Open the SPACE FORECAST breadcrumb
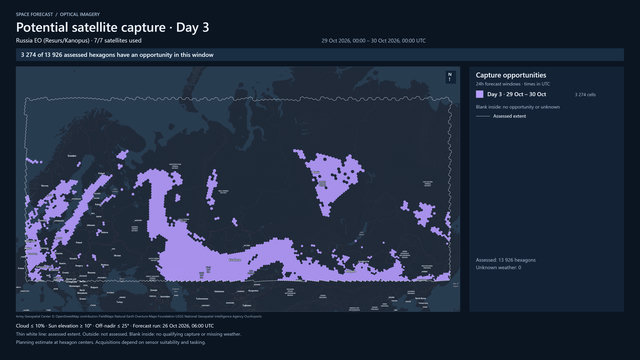Image resolution: width=640 pixels, height=360 pixels. (x=34, y=14)
